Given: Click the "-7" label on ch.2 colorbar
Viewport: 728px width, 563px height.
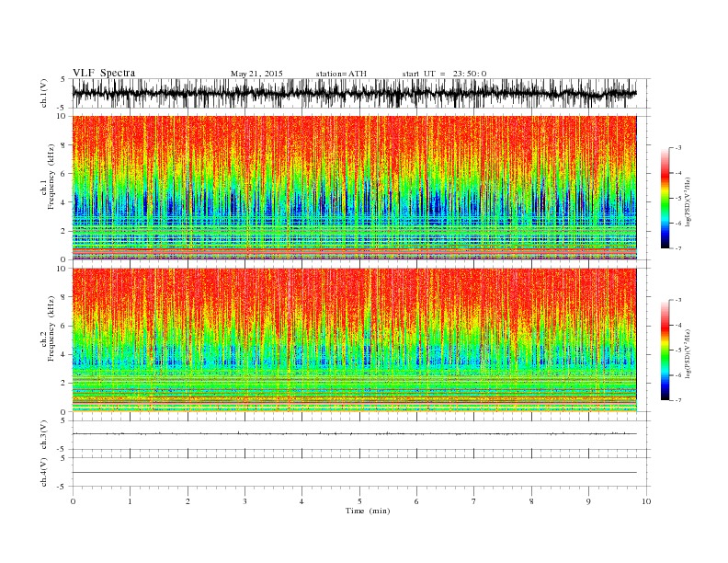Looking at the screenshot, I should (x=678, y=400).
